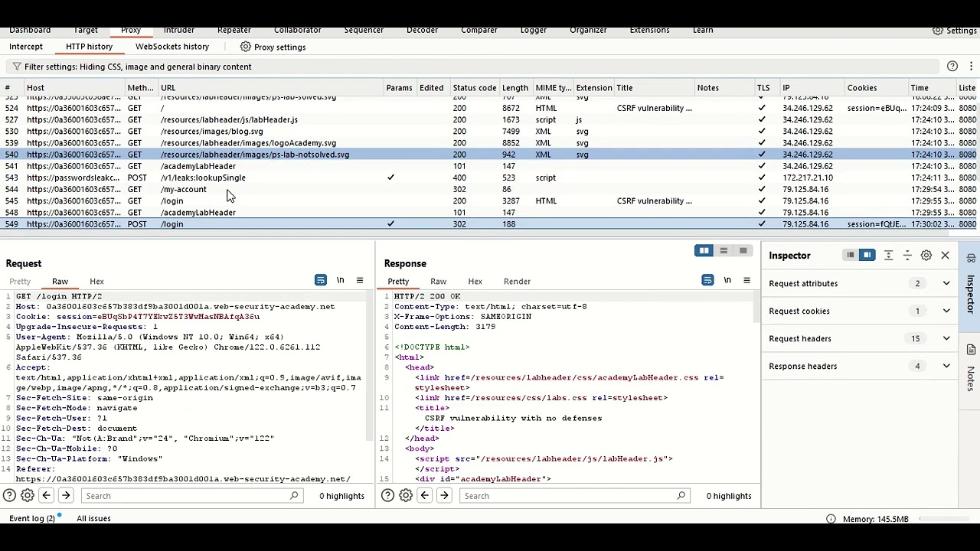Go to previous Response search match
This screenshot has height=551, width=980.
point(425,496)
